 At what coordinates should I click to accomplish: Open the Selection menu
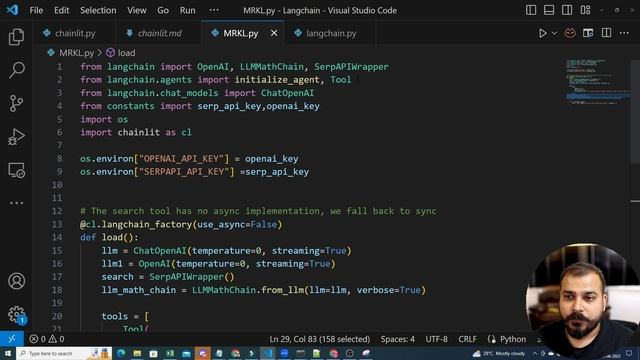[98, 10]
